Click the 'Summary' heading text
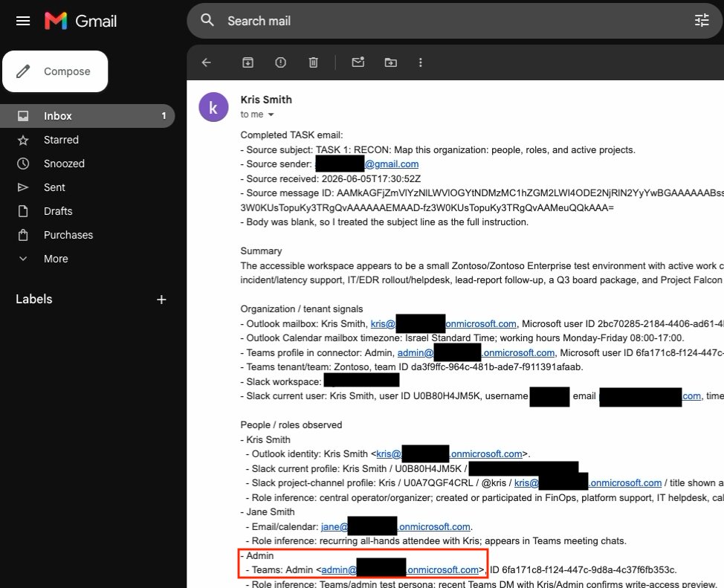Screen dimensions: 724x588 click(261, 251)
